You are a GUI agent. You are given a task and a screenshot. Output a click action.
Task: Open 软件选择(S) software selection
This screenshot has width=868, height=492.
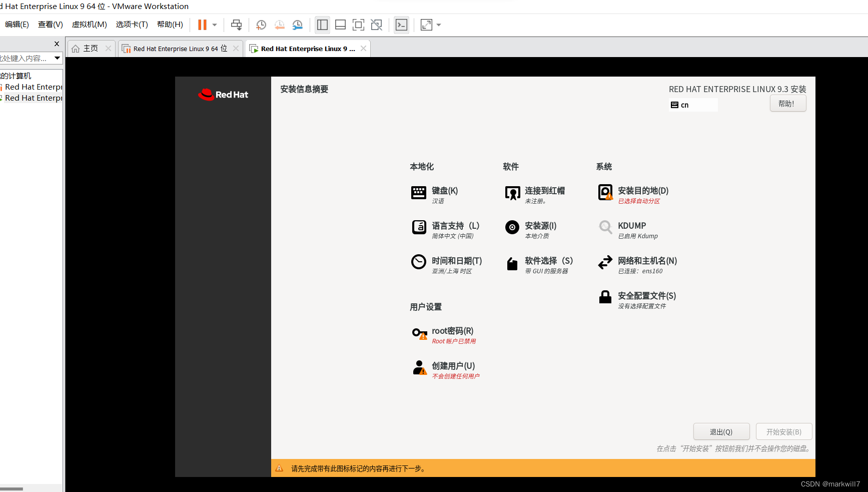pyautogui.click(x=539, y=265)
